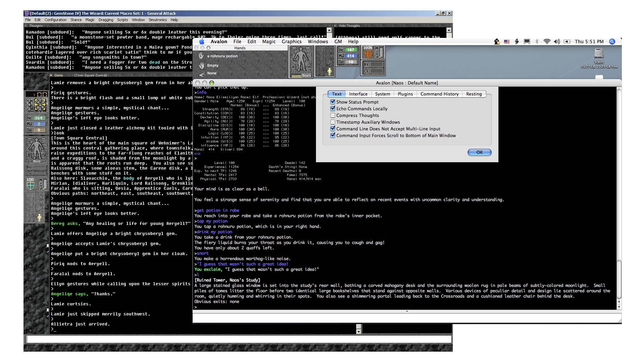Open the Windows menu in Avalon

[318, 42]
